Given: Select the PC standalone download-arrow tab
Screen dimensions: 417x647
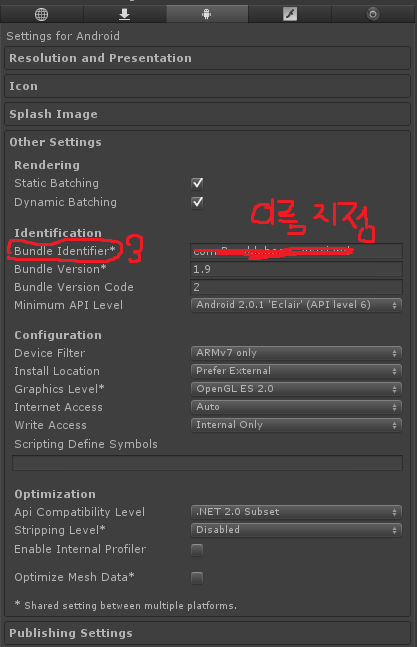Looking at the screenshot, I should point(125,14).
